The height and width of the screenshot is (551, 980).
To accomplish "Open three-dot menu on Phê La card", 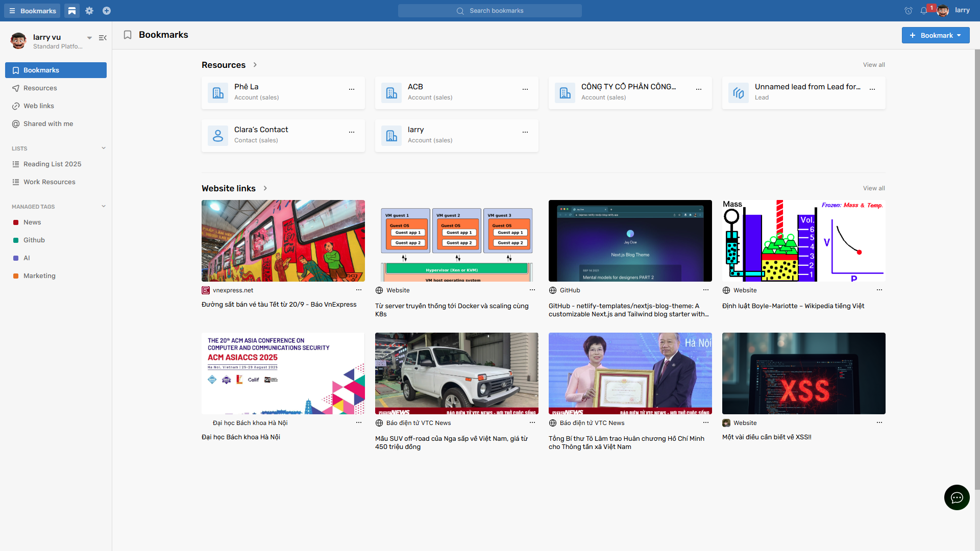I will (x=352, y=89).
